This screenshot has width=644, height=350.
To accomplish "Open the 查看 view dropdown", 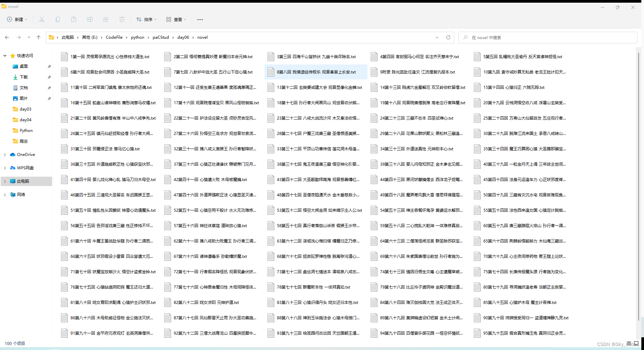I will (176, 19).
